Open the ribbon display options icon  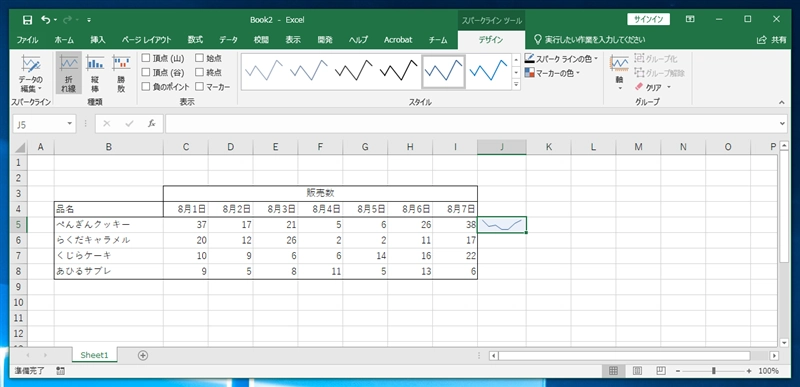(x=690, y=19)
